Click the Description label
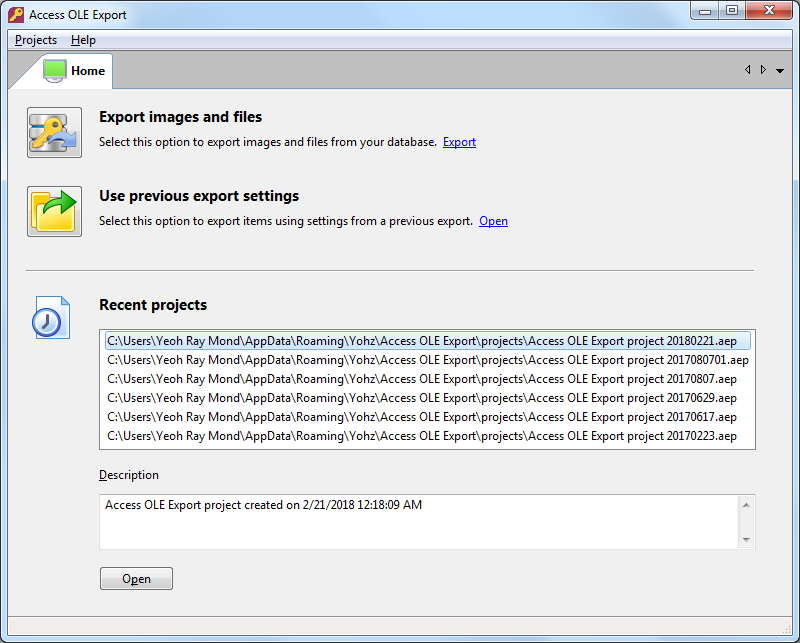 click(x=129, y=475)
